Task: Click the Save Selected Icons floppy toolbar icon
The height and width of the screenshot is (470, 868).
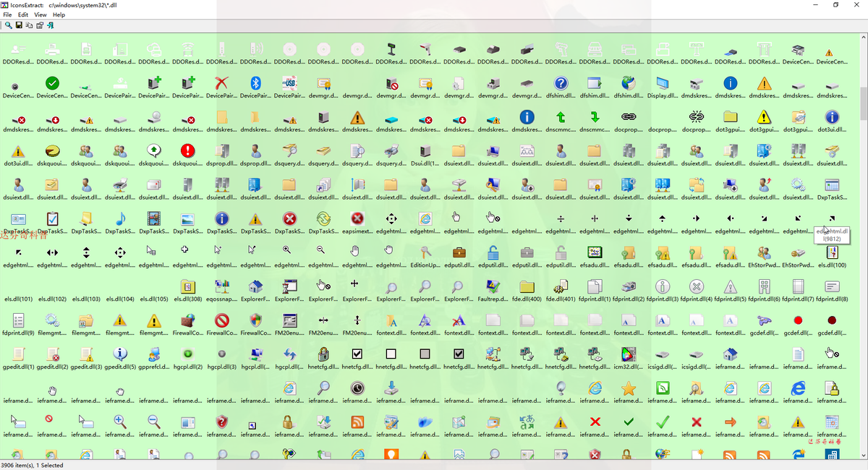Action: point(19,25)
